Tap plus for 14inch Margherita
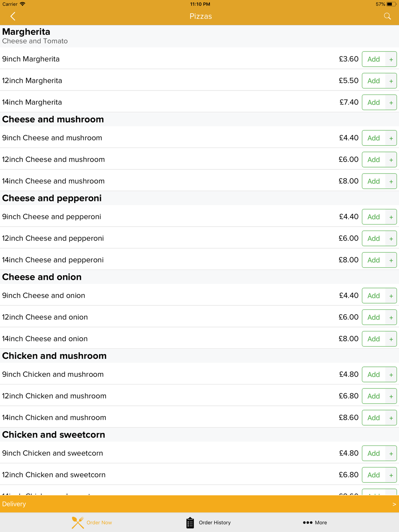 tap(391, 102)
